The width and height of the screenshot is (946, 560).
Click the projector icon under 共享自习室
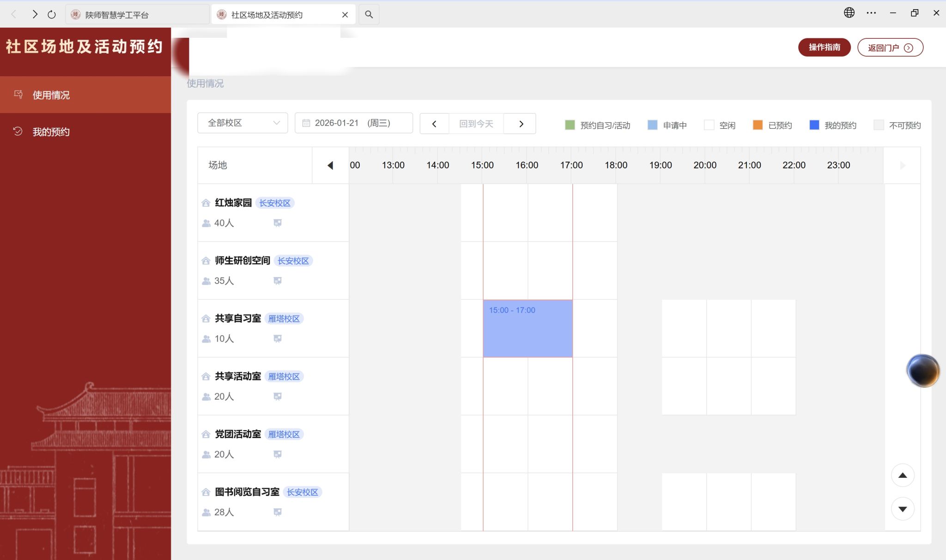[x=277, y=339]
